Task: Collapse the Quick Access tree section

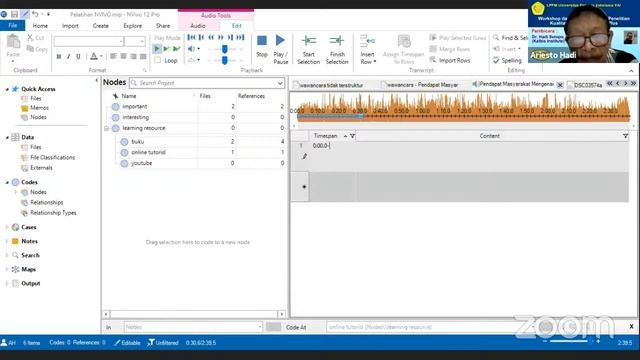Action: pos(7,89)
